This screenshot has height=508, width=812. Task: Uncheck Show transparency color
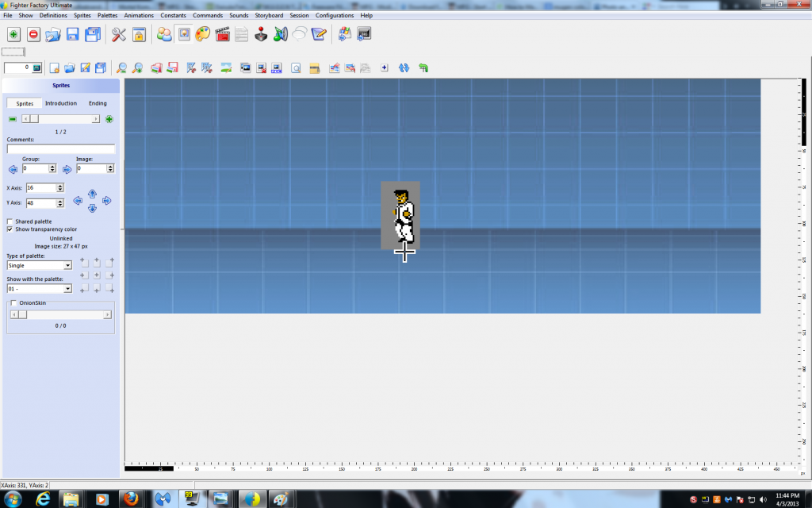click(x=10, y=229)
